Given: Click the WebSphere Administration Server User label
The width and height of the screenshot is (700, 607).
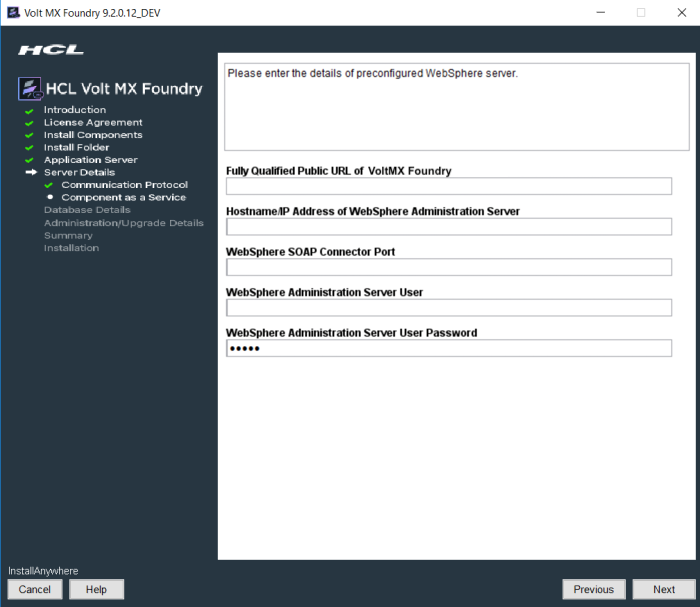Looking at the screenshot, I should coord(324,292).
